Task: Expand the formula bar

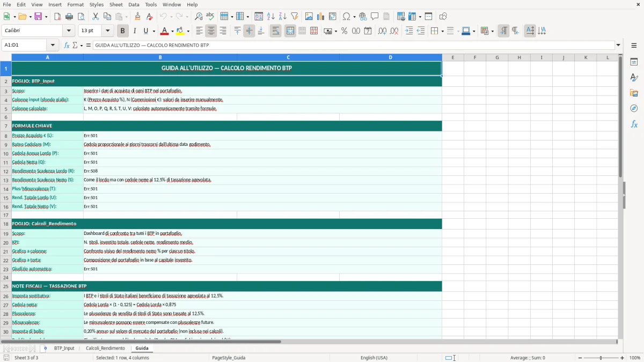Action: pyautogui.click(x=618, y=45)
